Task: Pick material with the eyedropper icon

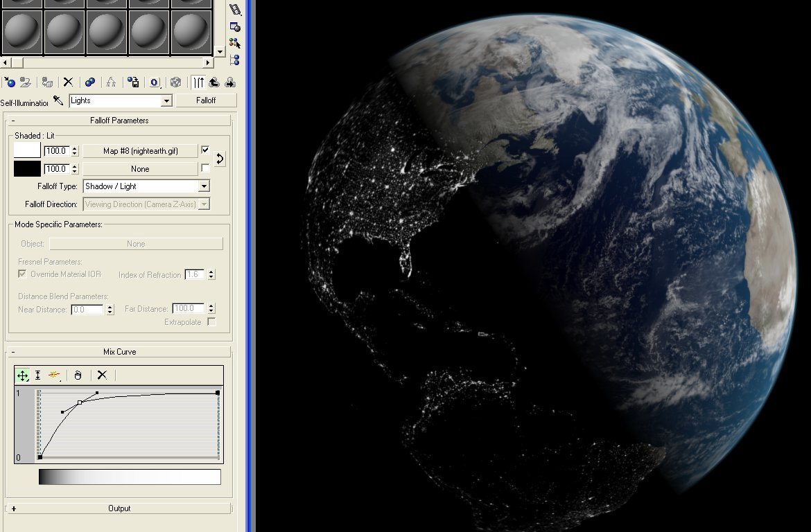Action: point(58,100)
